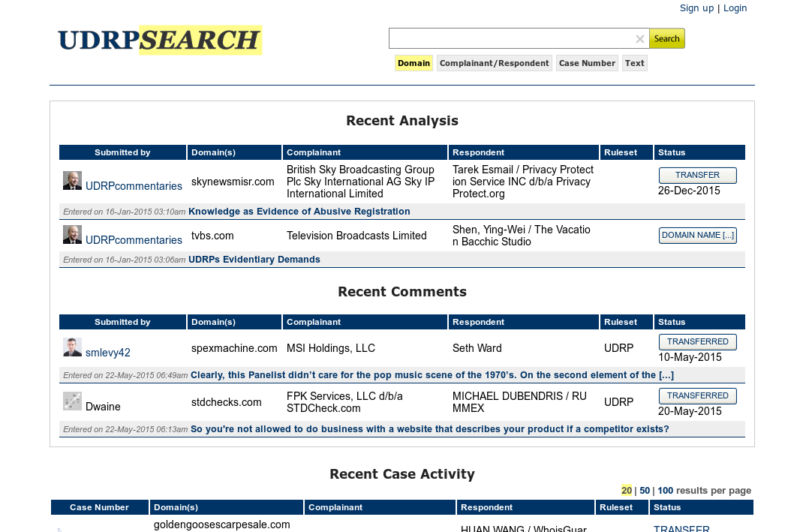Click UDRP ruleset cell in spexmachine.com row
791x532 pixels.
[x=618, y=348]
